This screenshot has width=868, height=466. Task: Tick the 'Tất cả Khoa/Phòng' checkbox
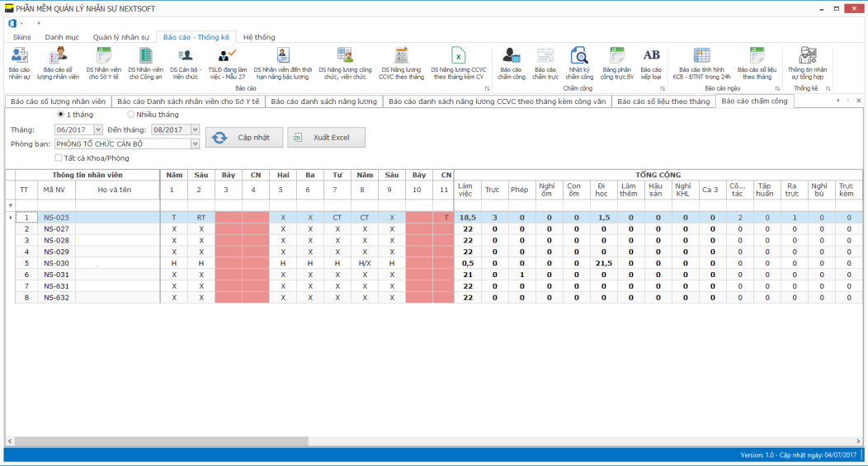59,158
